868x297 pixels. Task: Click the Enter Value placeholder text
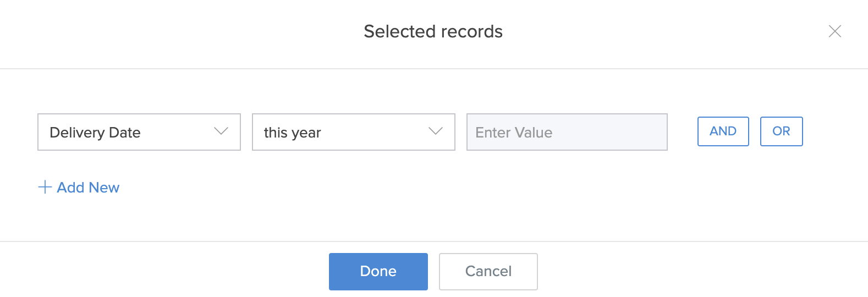tap(514, 133)
